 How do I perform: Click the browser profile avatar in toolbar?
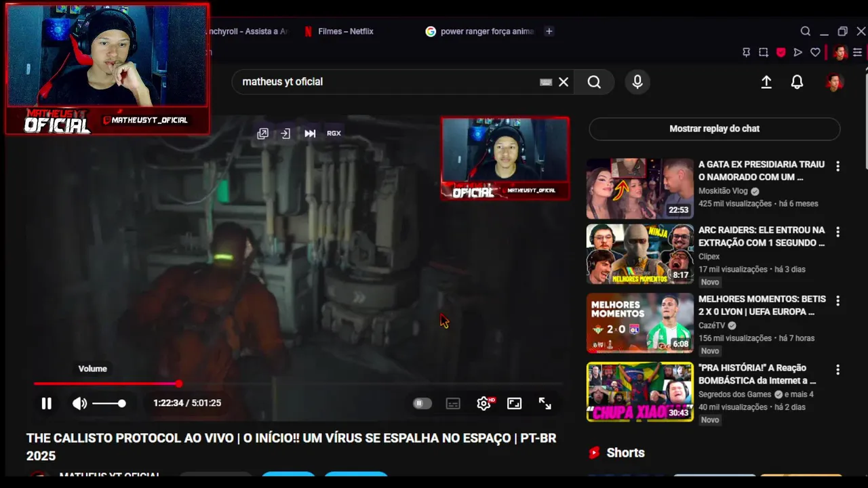(x=840, y=52)
